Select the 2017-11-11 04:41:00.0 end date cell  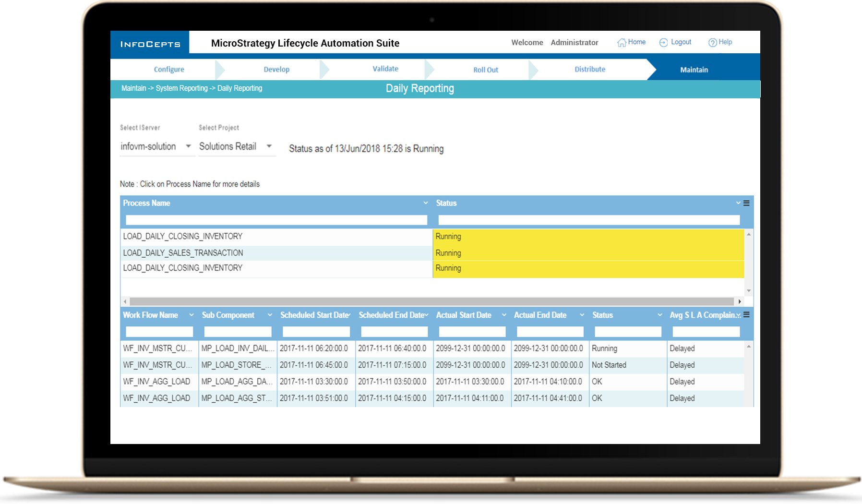point(550,398)
